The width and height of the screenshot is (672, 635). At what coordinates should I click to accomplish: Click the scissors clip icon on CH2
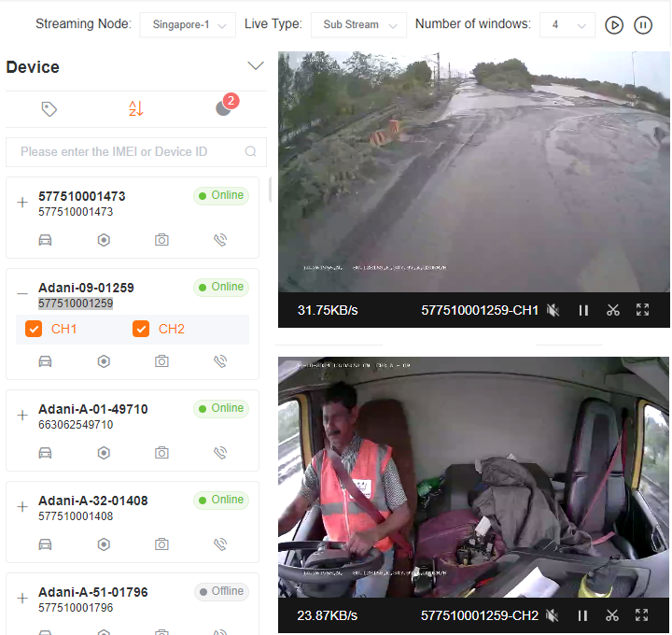(612, 615)
